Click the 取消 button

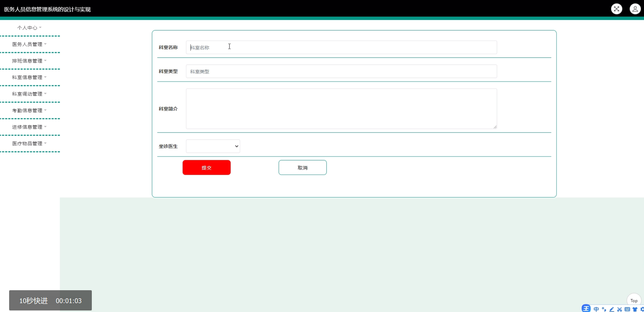(x=302, y=167)
